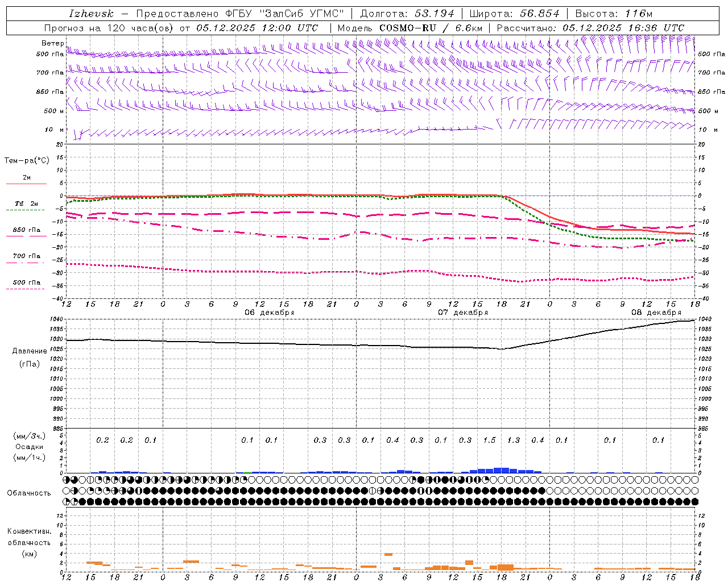Click the Осадки label

(30, 447)
